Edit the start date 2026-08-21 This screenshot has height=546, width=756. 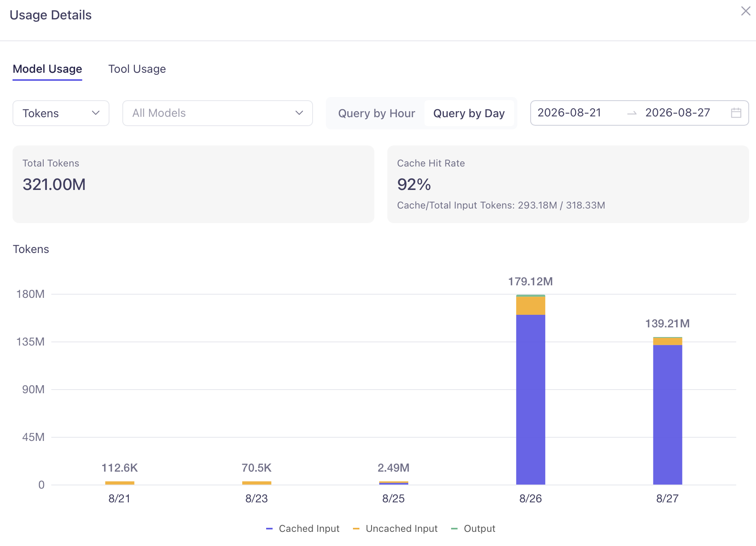(569, 113)
